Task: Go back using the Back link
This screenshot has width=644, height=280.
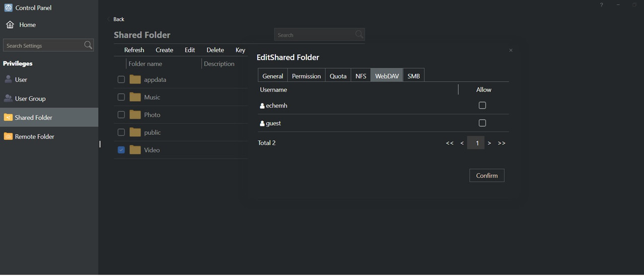Action: point(119,19)
